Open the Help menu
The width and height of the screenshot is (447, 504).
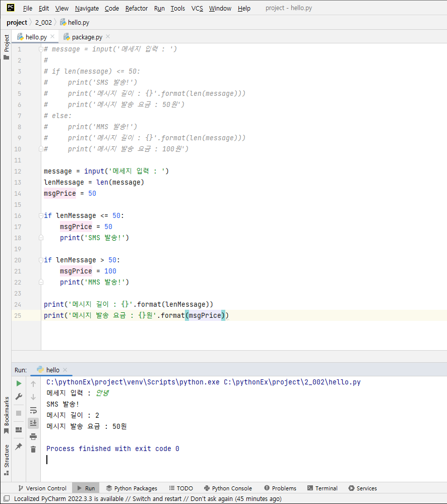click(244, 9)
